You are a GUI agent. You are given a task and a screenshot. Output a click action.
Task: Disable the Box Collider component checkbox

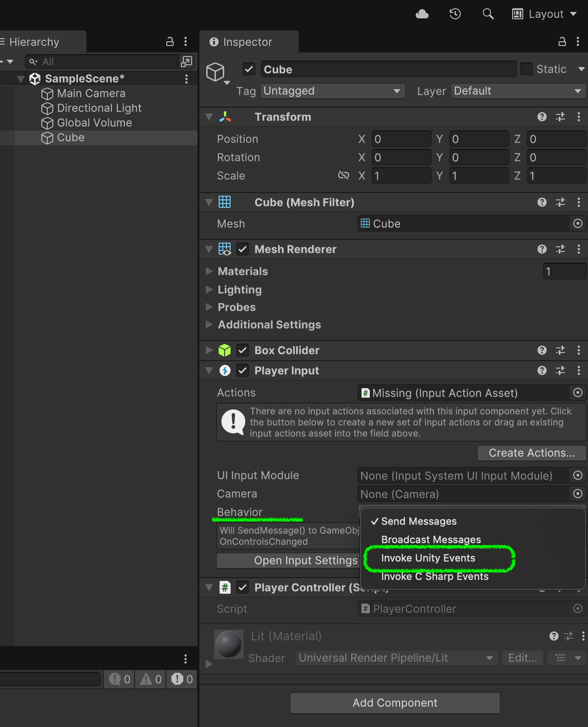click(243, 350)
